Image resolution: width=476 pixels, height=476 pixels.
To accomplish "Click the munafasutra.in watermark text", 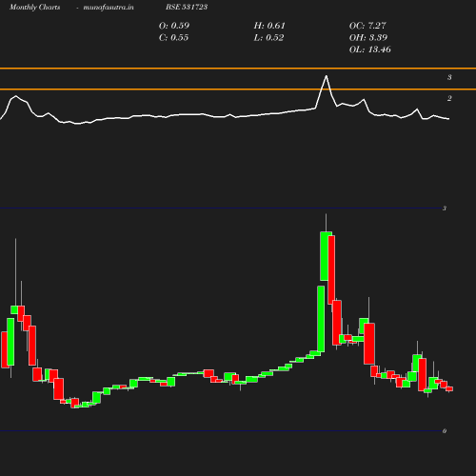I will pyautogui.click(x=109, y=7).
